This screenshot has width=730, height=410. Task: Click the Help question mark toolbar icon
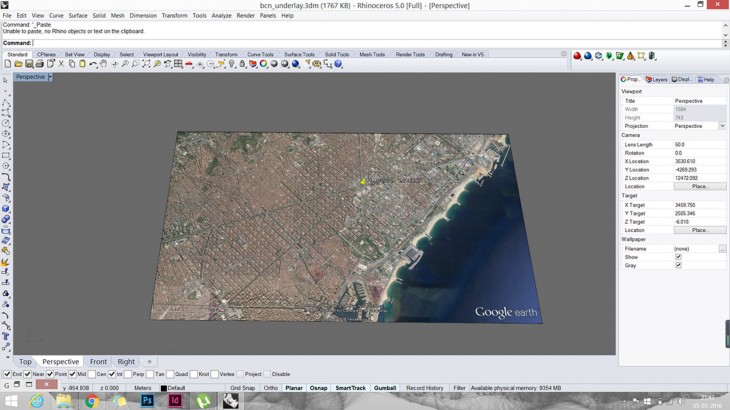tap(338, 64)
